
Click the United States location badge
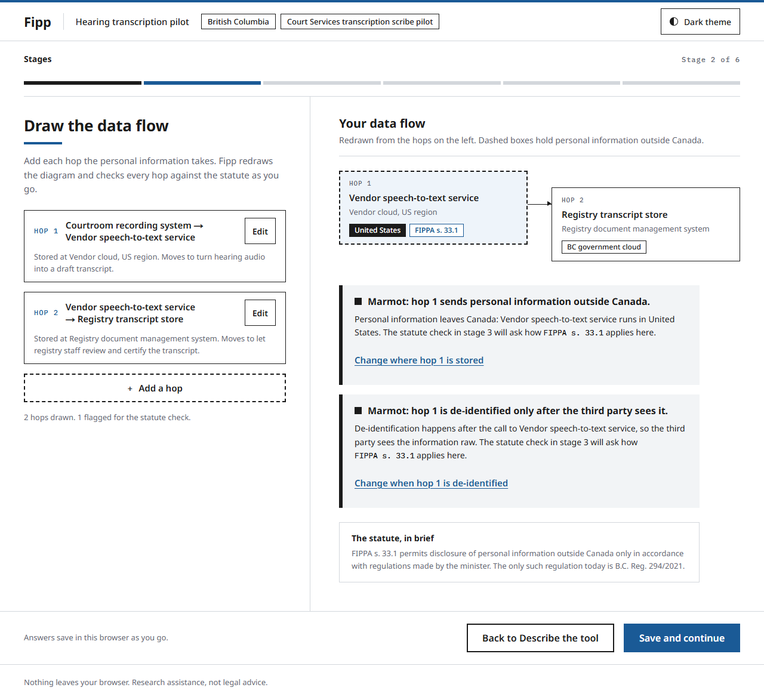pyautogui.click(x=377, y=230)
